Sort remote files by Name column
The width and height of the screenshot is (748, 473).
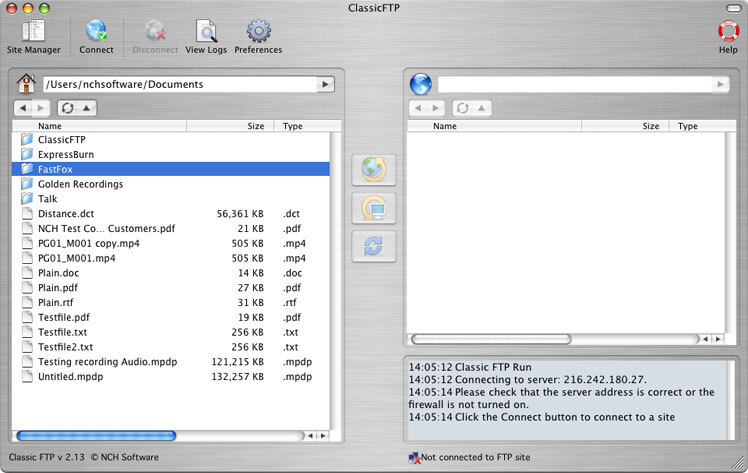click(445, 127)
